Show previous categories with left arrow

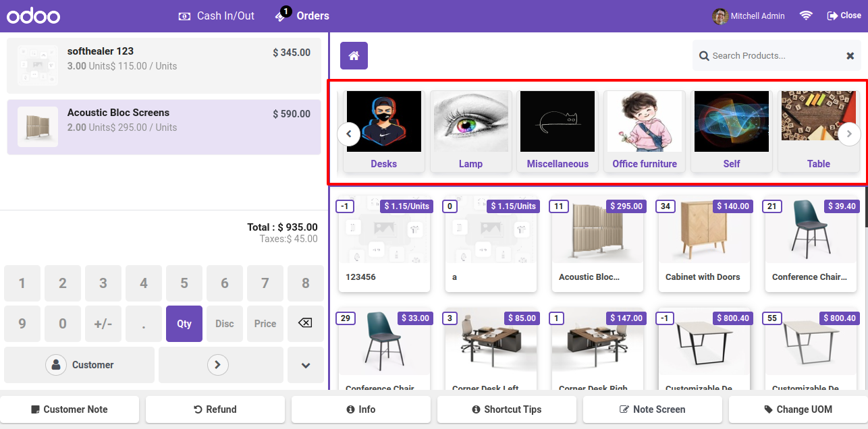[348, 134]
